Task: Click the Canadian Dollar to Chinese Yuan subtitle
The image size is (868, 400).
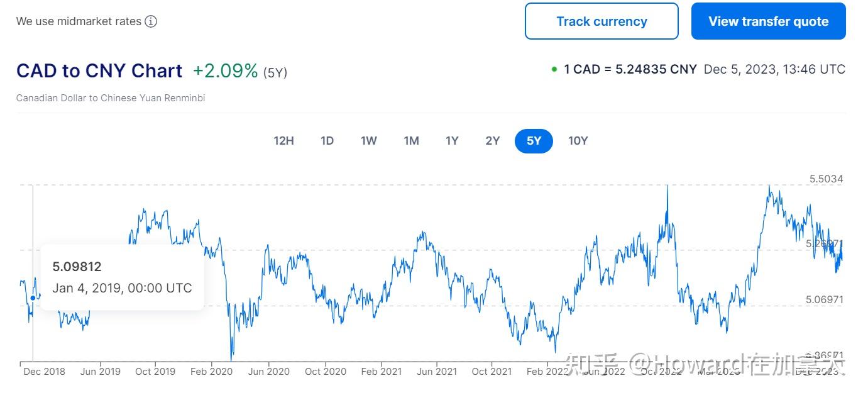Action: tap(110, 98)
